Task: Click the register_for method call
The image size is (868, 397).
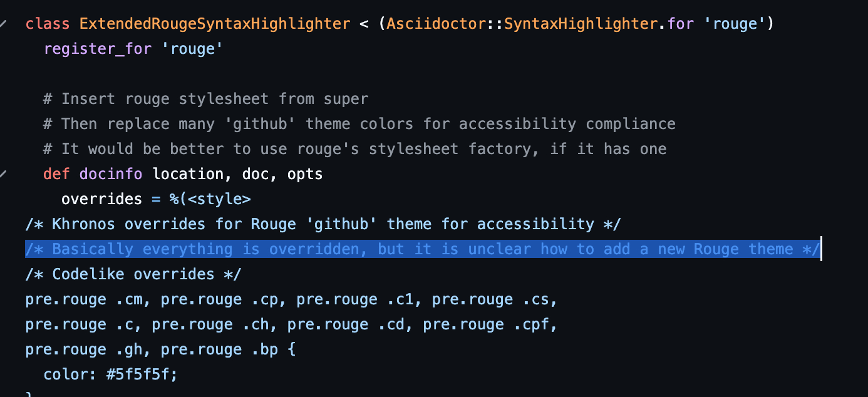Action: pos(98,49)
